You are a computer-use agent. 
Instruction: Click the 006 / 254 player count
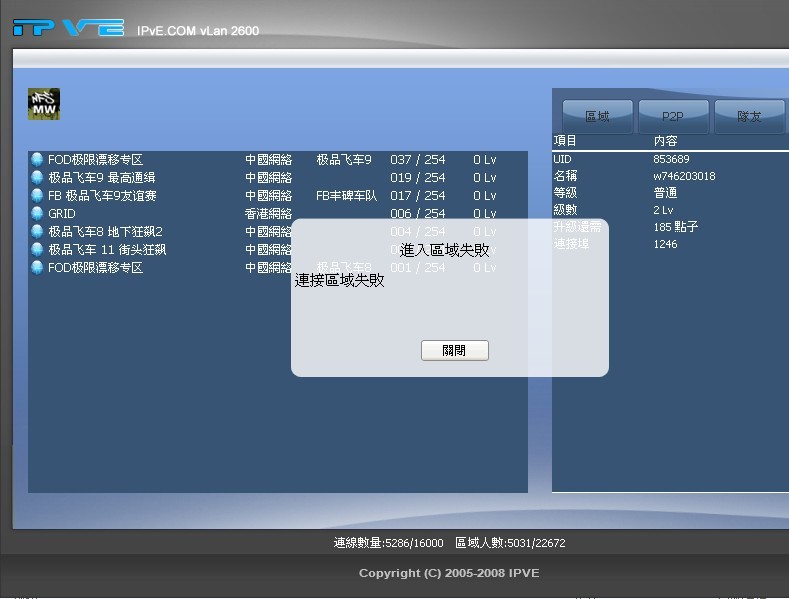coord(418,213)
